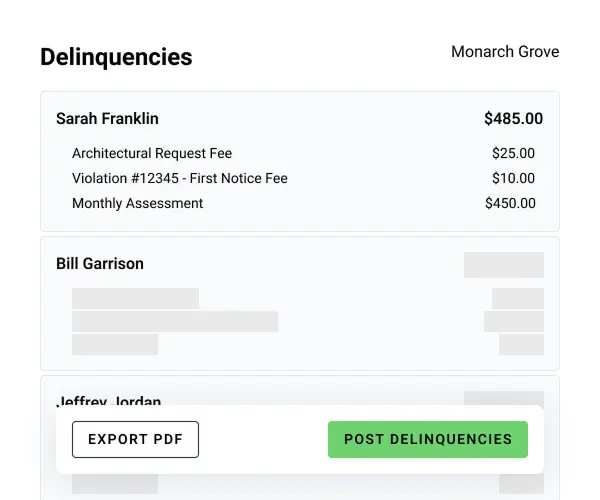The height and width of the screenshot is (500, 600).
Task: Click Bill Garrison's placeholder total amount
Action: point(504,264)
